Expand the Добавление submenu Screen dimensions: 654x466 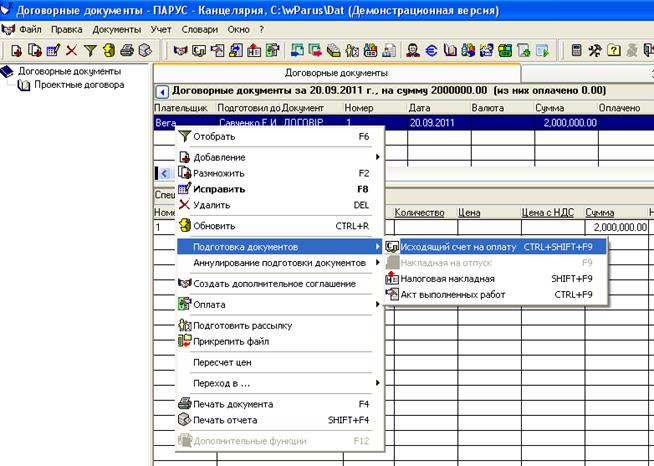pos(279,157)
